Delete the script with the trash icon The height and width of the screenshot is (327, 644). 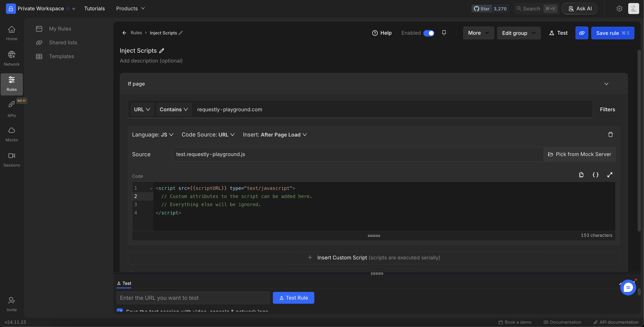(x=610, y=135)
